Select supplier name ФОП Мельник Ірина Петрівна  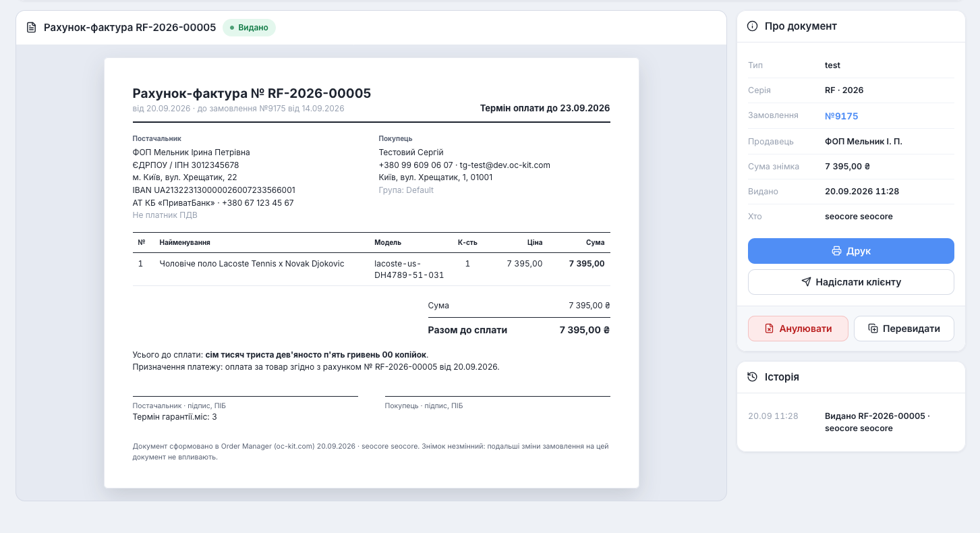(192, 152)
